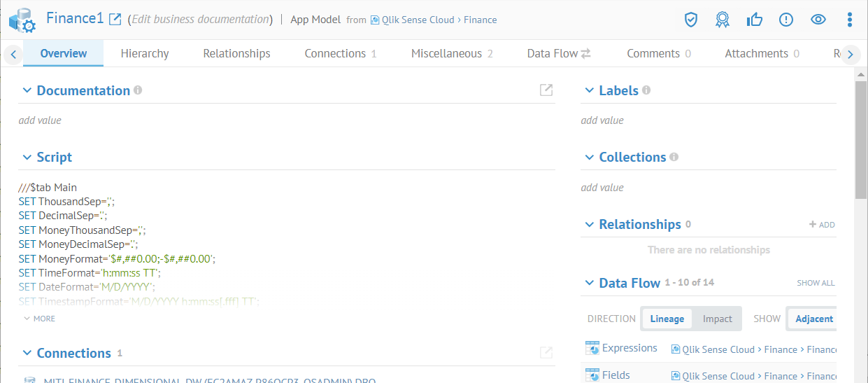Toggle the eye watch icon
Screen dimensions: 868x383
point(818,20)
